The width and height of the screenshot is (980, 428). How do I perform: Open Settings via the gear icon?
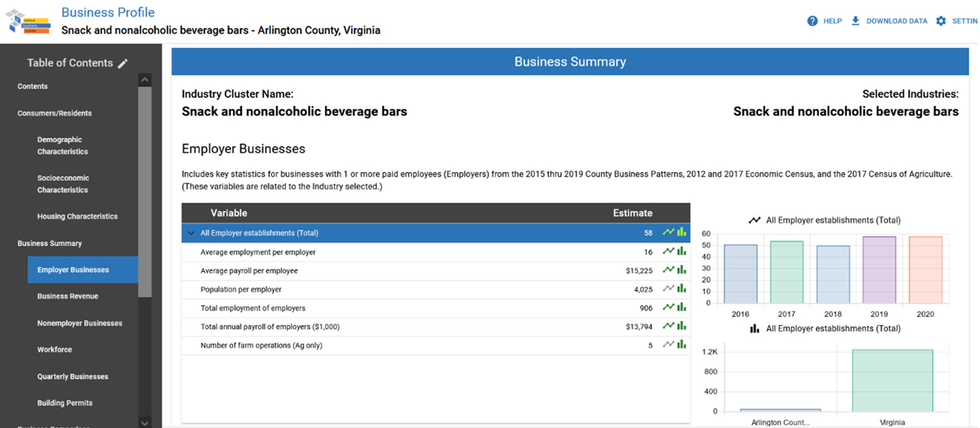[x=941, y=21]
